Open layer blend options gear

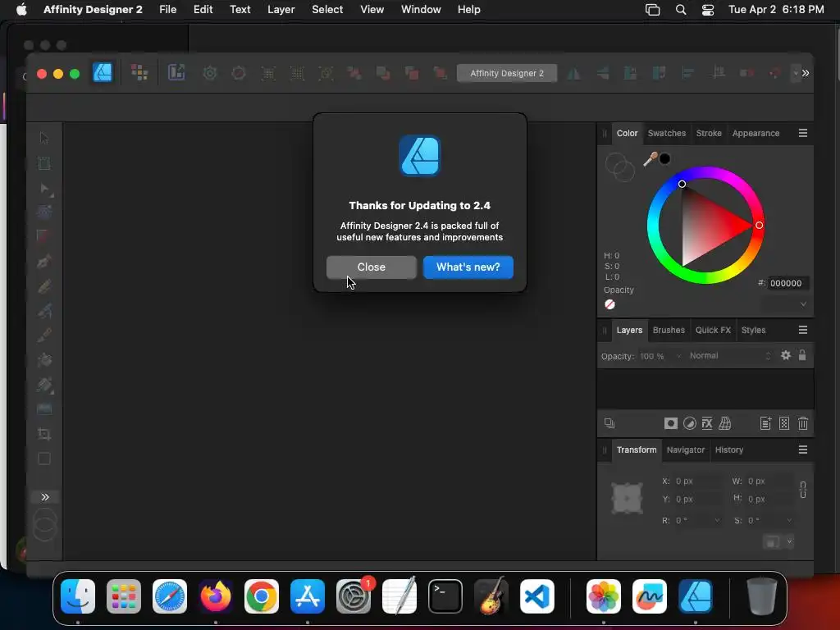point(785,355)
